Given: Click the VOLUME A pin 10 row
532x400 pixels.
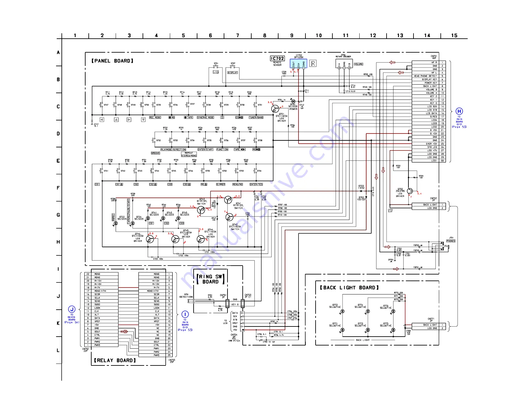Looking at the screenshot, I should point(429,93).
